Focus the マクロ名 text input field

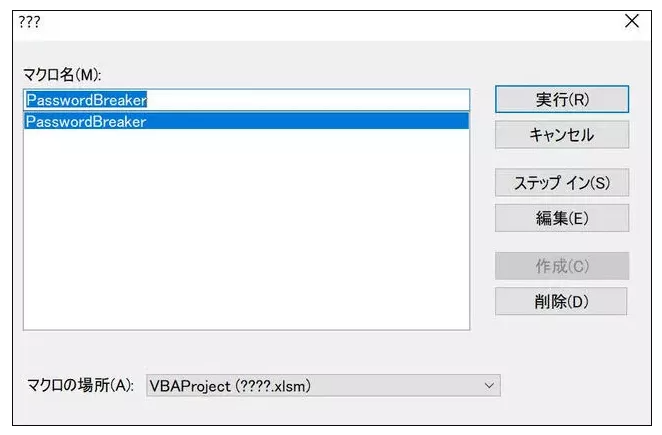(246, 100)
